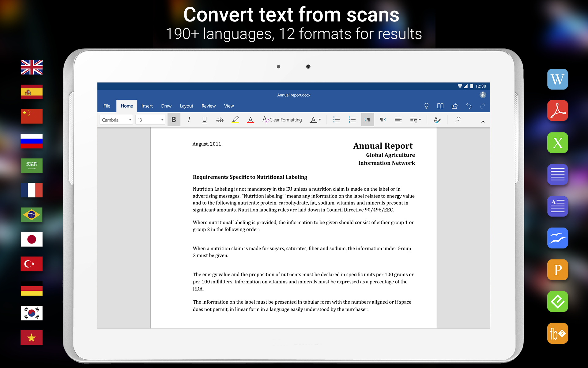Toggle strikethrough formatting
588x368 pixels.
220,120
